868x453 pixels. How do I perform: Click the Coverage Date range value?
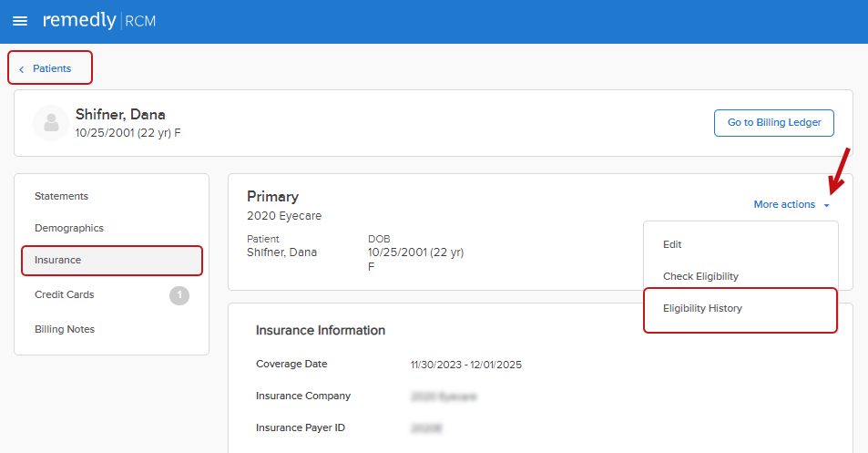(465, 365)
